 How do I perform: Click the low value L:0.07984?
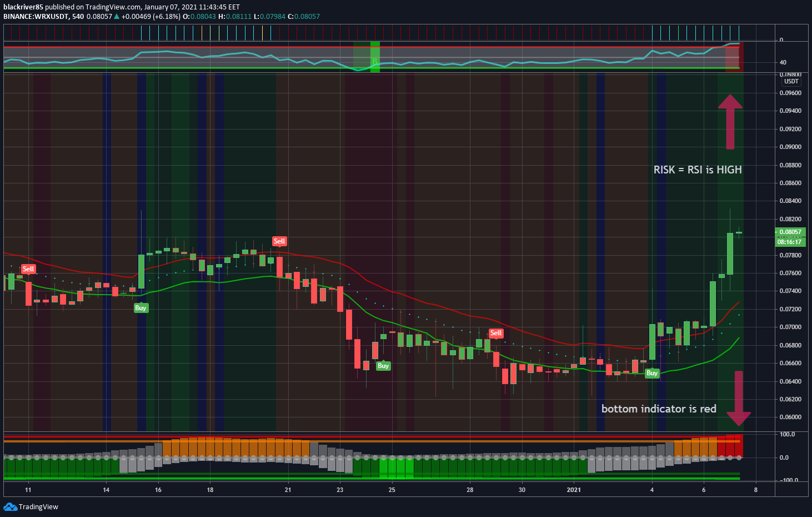coord(269,16)
